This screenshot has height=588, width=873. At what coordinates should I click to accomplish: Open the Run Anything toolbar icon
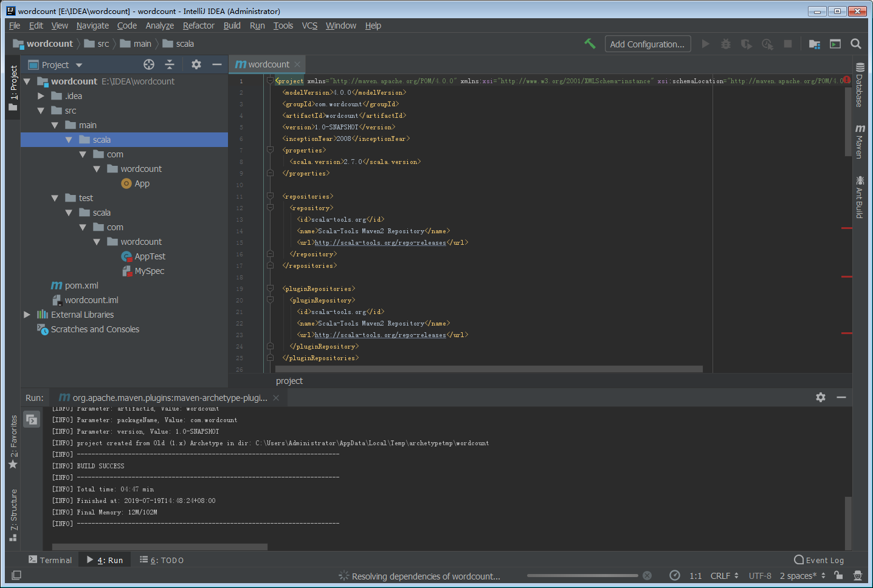(x=835, y=44)
